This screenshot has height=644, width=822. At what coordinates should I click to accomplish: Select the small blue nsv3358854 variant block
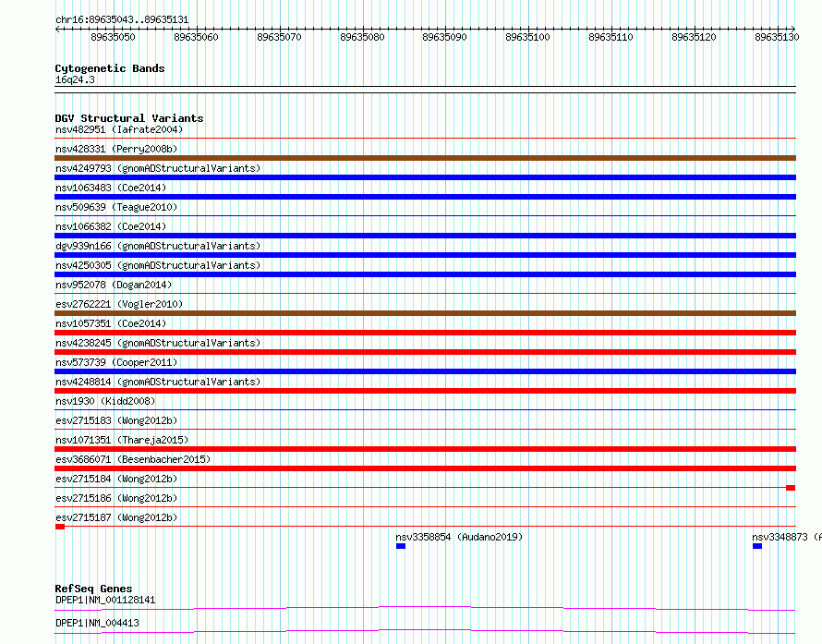pos(401,546)
